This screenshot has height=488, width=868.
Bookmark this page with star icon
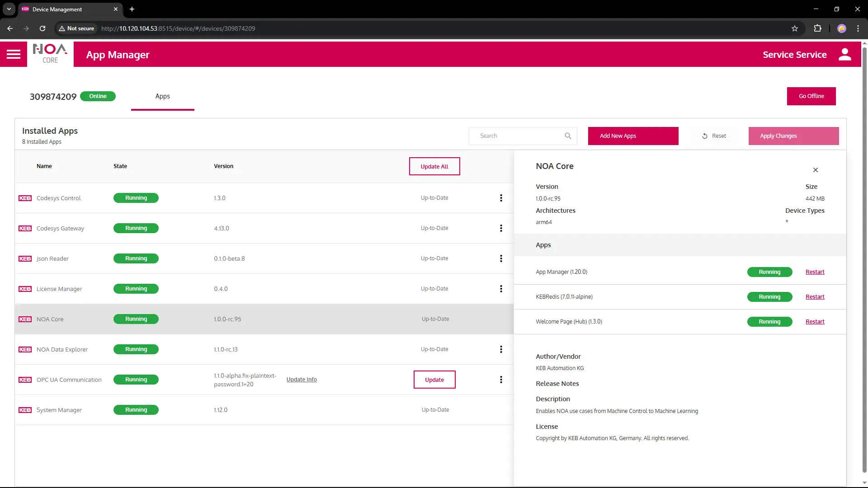(x=794, y=28)
